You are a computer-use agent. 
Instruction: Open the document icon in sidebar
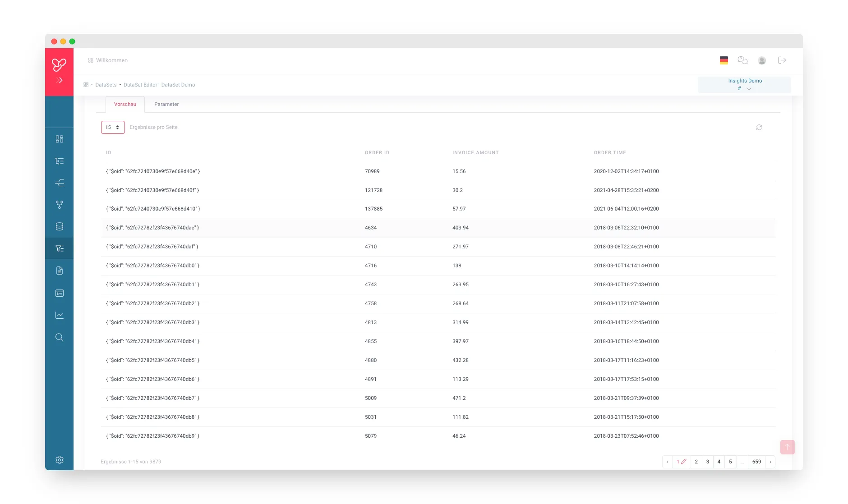59,270
